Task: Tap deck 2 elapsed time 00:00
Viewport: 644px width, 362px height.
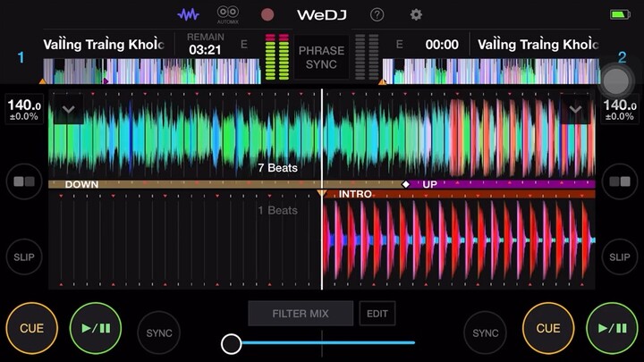Action: 442,45
